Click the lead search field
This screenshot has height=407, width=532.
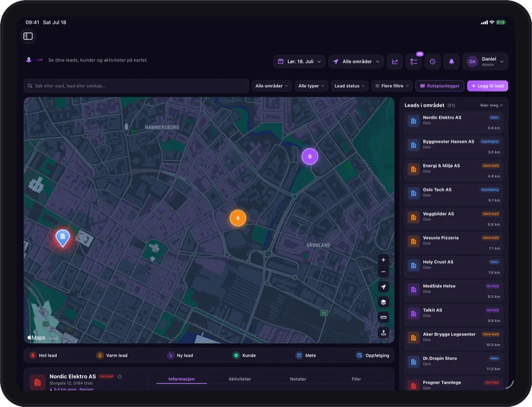(x=137, y=86)
